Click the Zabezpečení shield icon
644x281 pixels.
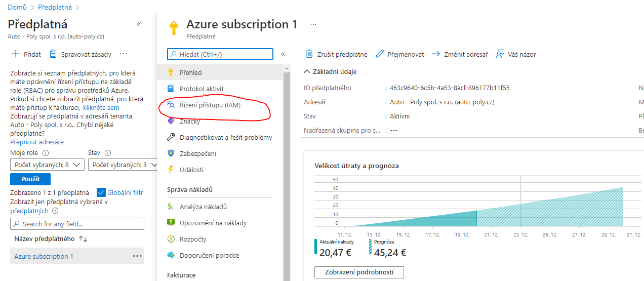click(x=171, y=153)
